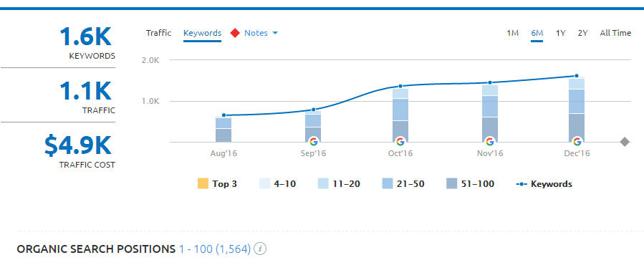The image size is (644, 260).
Task: Toggle the 51-100 legend series
Action: pyautogui.click(x=470, y=183)
